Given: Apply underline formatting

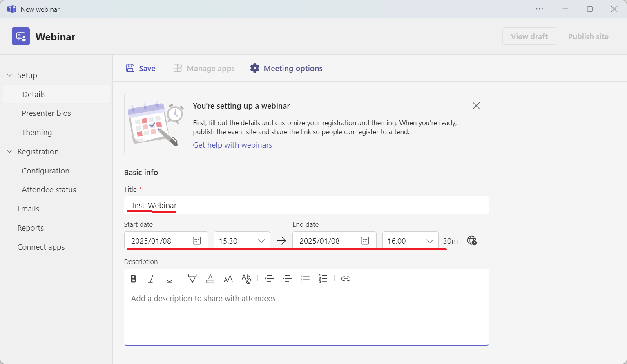Looking at the screenshot, I should click(x=170, y=279).
